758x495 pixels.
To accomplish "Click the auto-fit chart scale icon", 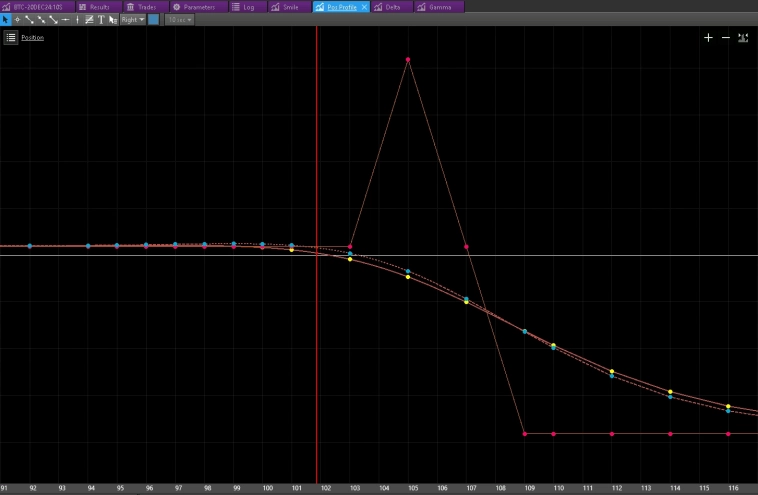I will point(743,37).
